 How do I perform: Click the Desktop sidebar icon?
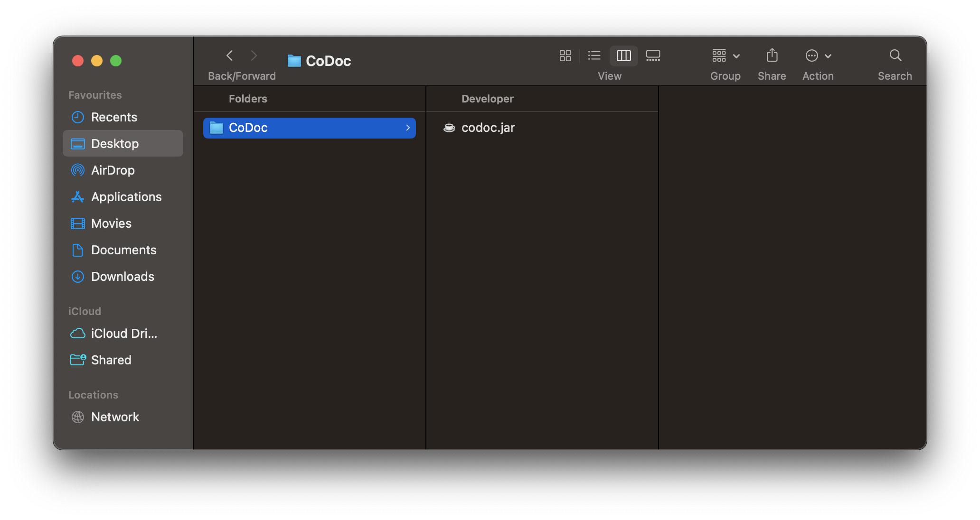pyautogui.click(x=78, y=144)
